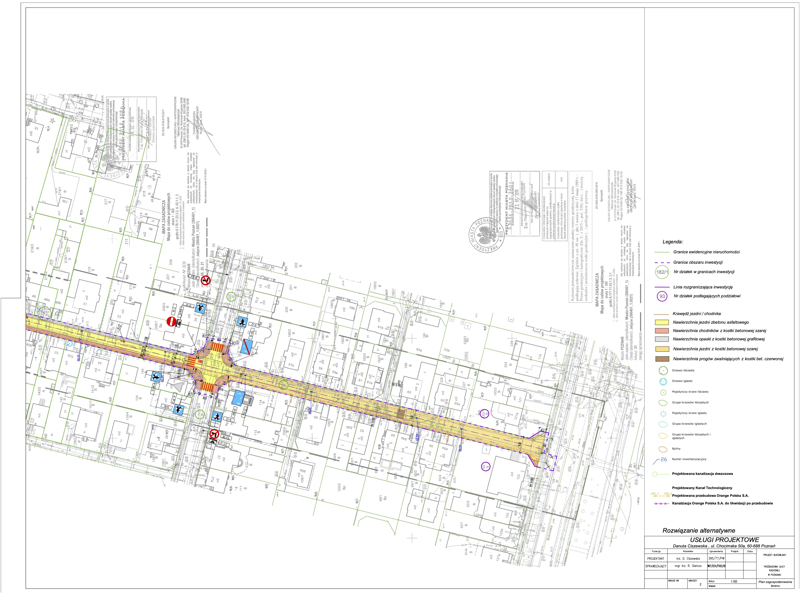800x600 pixels.
Task: Select the Drzewo liściaste tree symbol
Action: point(661,371)
